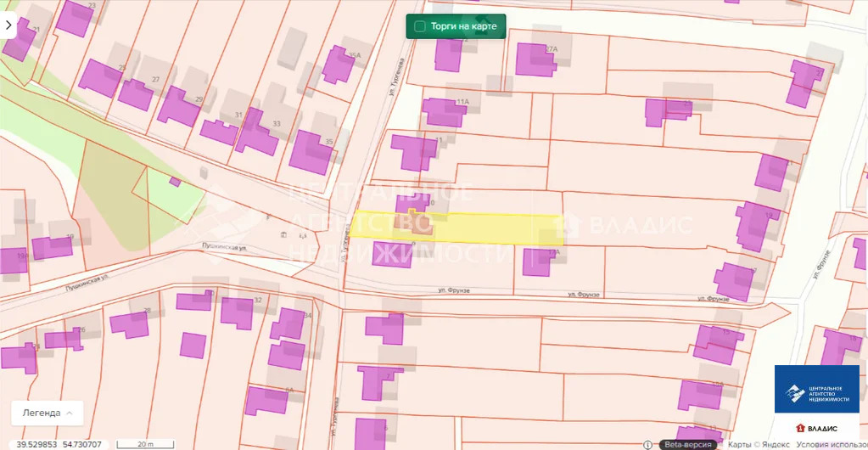Screen dimensions: 868x450
Task: Enable the 'Торги на карте' checkbox
Action: click(419, 26)
